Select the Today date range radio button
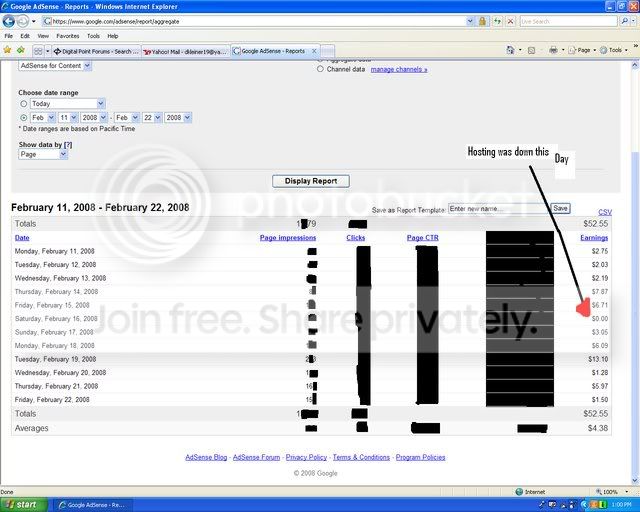The width and height of the screenshot is (640, 512). pyautogui.click(x=24, y=104)
